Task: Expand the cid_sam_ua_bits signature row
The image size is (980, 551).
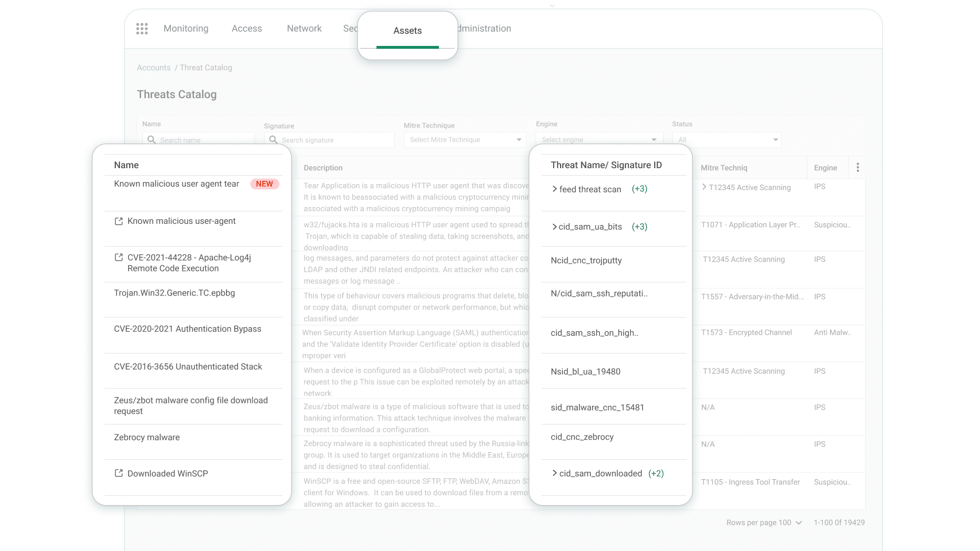Action: 554,227
